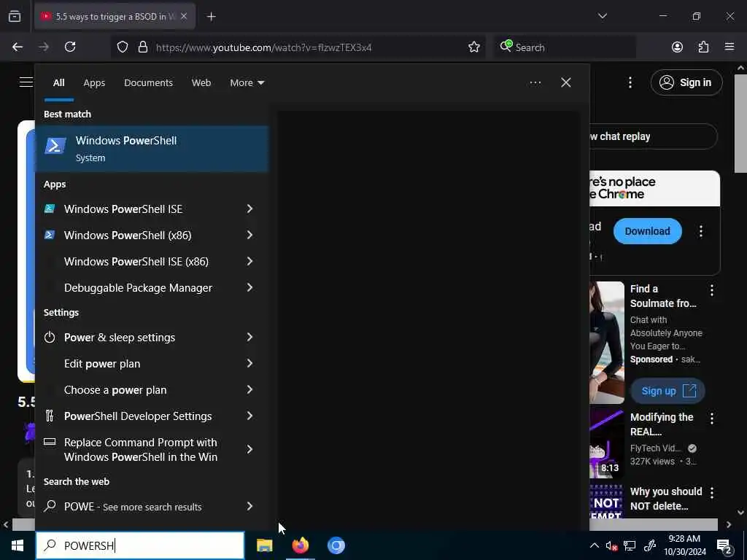This screenshot has height=560, width=747.
Task: Reload the YouTube page
Action: coord(70,47)
